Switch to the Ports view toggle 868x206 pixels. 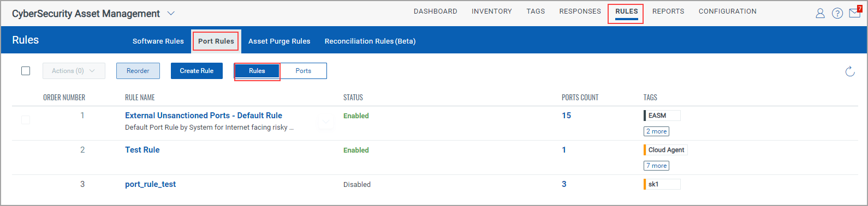pyautogui.click(x=303, y=71)
